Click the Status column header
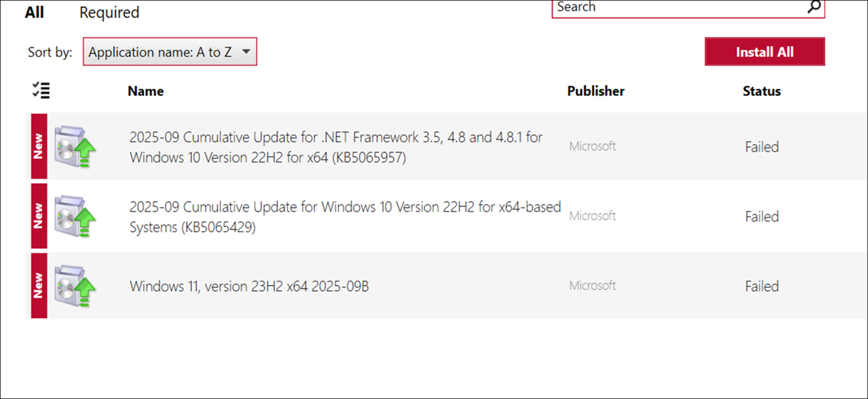 click(761, 91)
